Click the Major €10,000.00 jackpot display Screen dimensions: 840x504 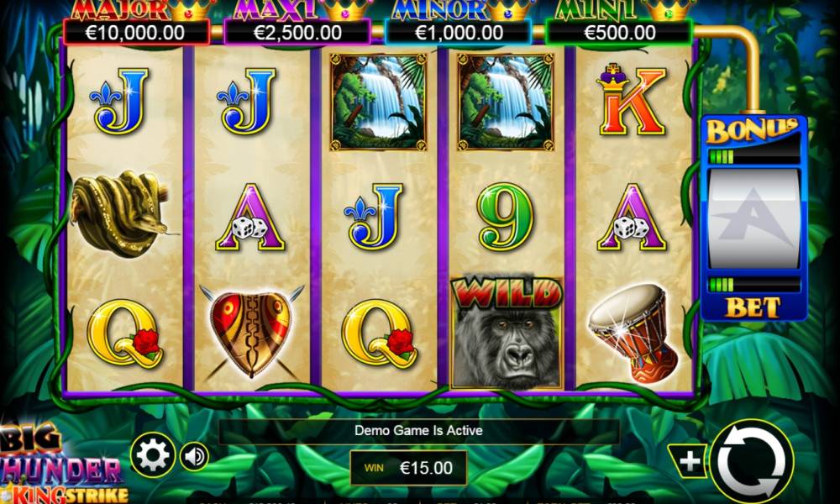136,32
